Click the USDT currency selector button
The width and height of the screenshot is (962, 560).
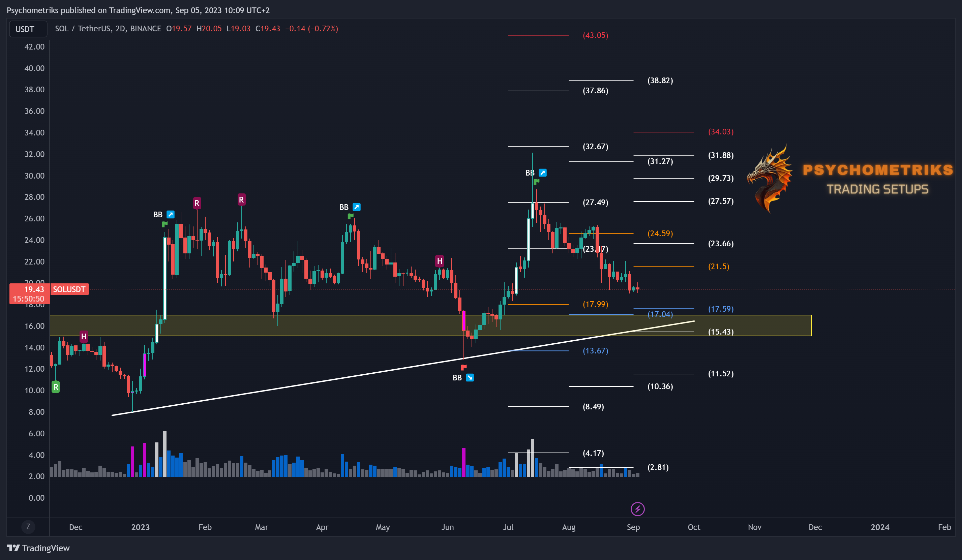pos(28,29)
